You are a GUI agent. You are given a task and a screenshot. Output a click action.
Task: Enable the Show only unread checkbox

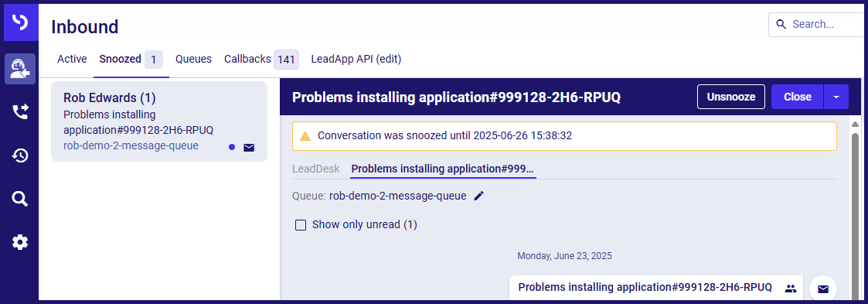[x=301, y=225]
